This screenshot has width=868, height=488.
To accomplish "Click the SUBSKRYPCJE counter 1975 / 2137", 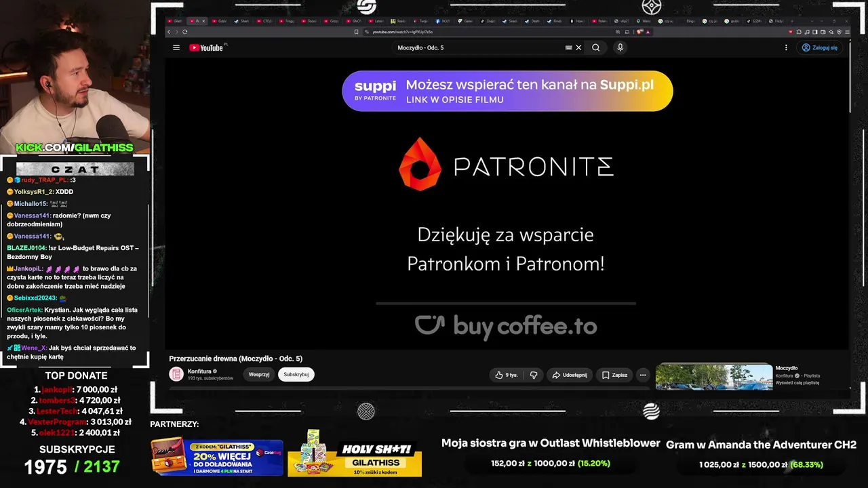I will point(72,466).
